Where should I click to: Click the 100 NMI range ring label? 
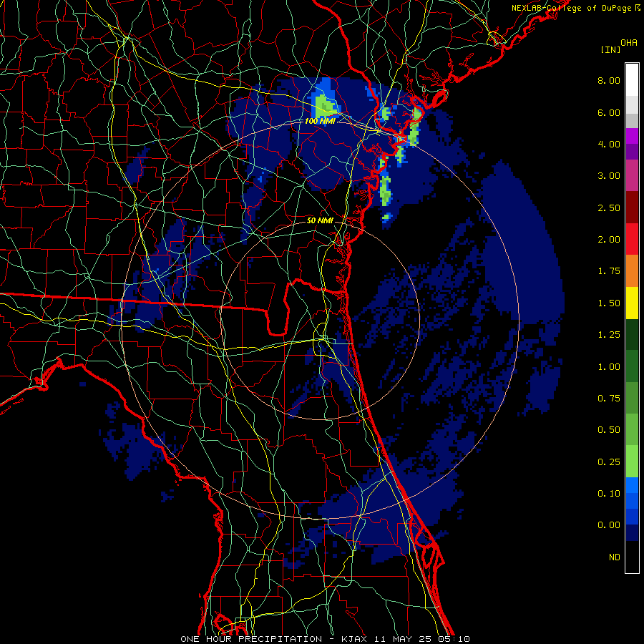pyautogui.click(x=320, y=121)
